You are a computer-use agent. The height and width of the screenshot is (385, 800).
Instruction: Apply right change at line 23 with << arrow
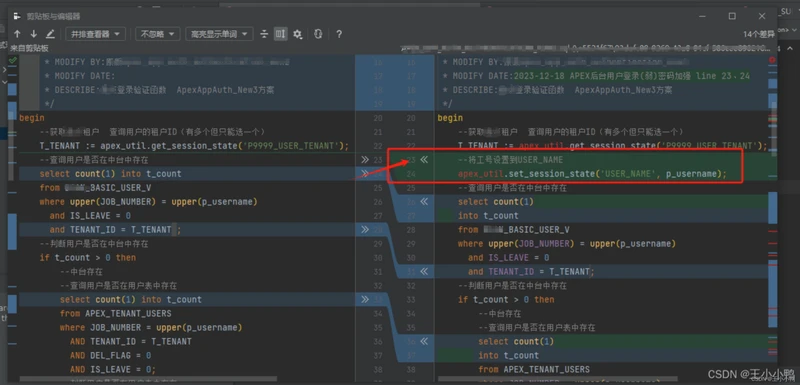[x=424, y=160]
